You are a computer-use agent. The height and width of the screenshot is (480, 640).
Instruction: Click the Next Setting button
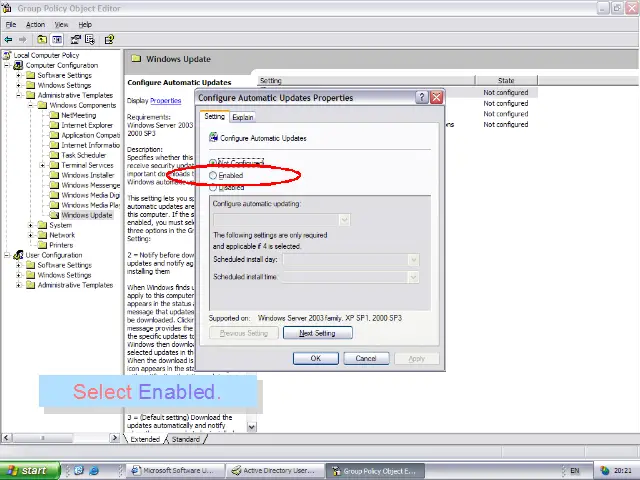coord(317,333)
